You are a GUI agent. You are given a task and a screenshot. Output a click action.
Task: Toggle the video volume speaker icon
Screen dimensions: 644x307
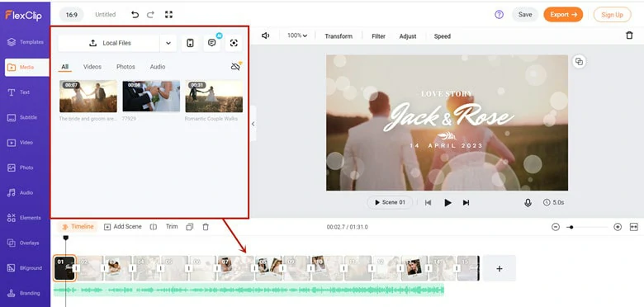(x=265, y=35)
